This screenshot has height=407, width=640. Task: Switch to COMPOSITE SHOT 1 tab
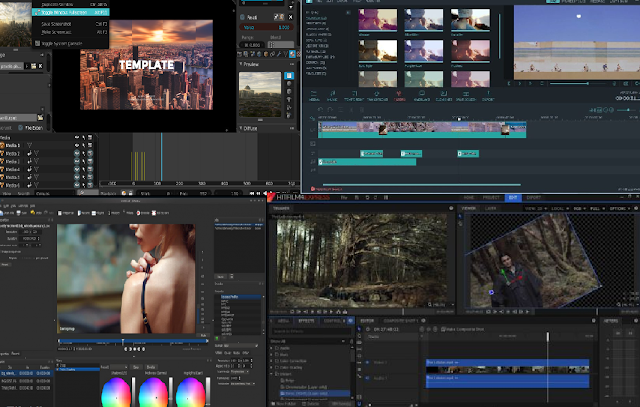pyautogui.click(x=401, y=321)
